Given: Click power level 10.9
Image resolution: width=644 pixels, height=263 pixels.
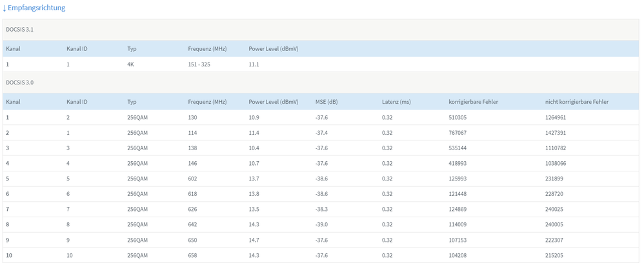Looking at the screenshot, I should click(x=254, y=117).
